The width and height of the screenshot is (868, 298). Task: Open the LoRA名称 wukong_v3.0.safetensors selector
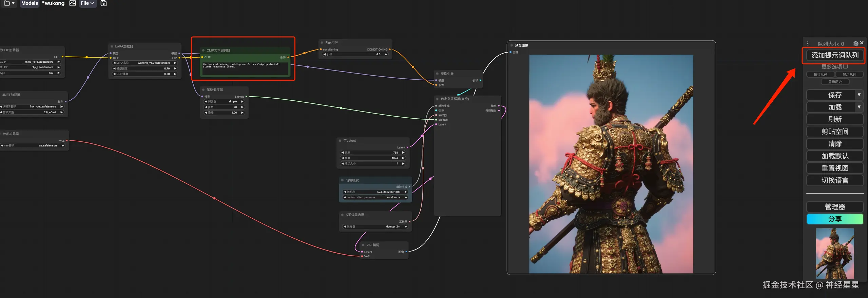tap(145, 63)
